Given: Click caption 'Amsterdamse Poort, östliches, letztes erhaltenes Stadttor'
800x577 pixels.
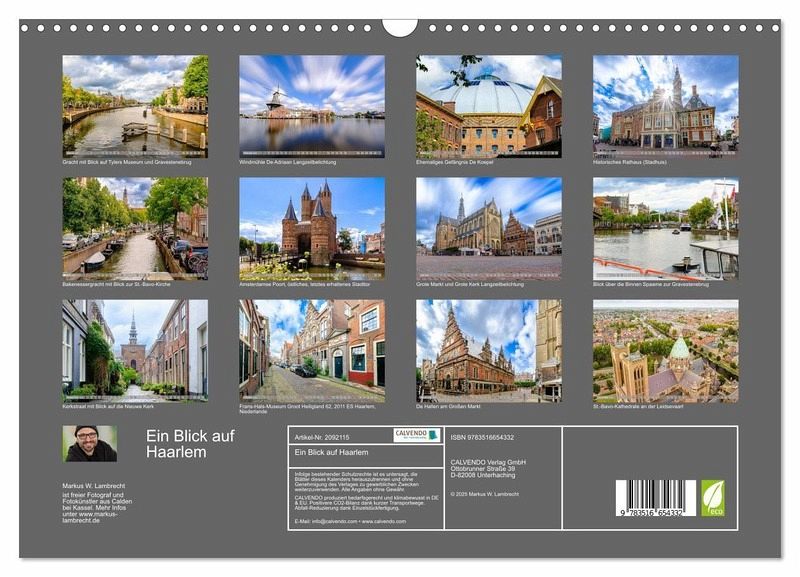Looking at the screenshot, I should pyautogui.click(x=305, y=284).
